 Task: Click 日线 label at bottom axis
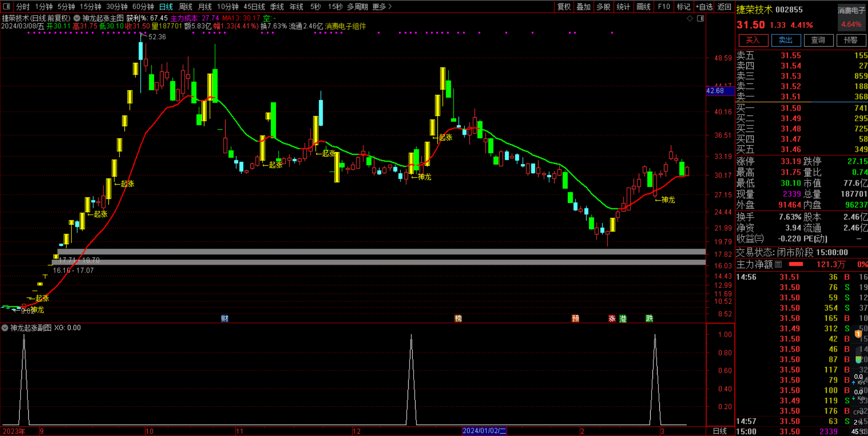[720, 431]
